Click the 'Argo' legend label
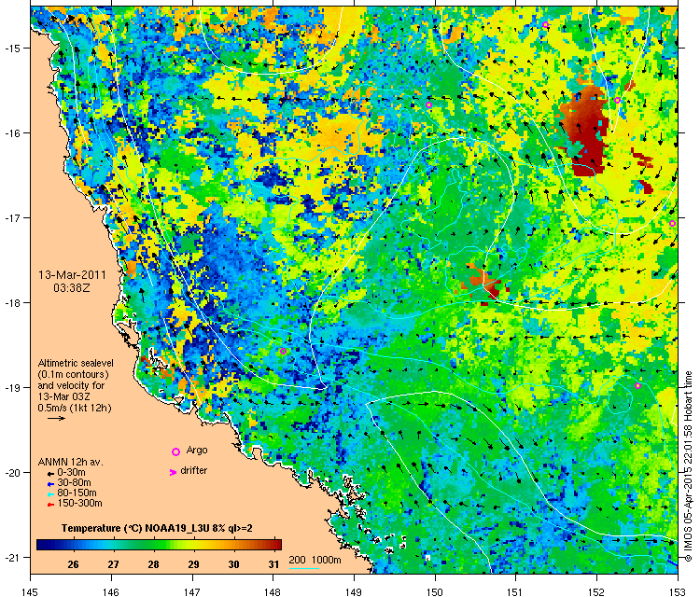Screen dimensions: 700x597 tap(196, 451)
